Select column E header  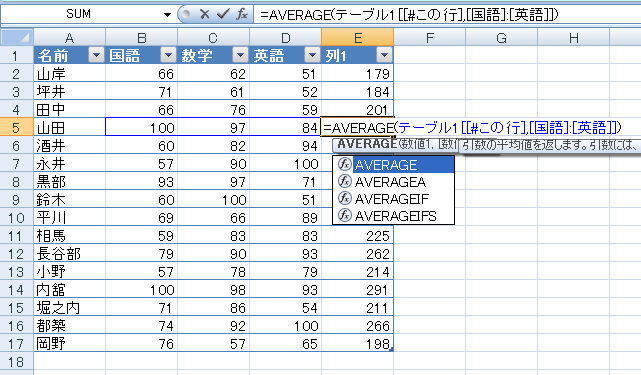pos(357,38)
